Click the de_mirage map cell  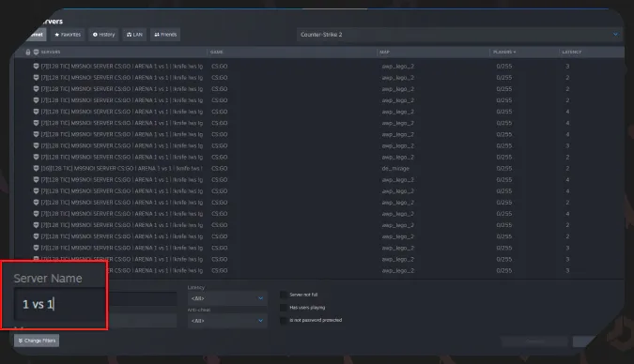pyautogui.click(x=395, y=169)
